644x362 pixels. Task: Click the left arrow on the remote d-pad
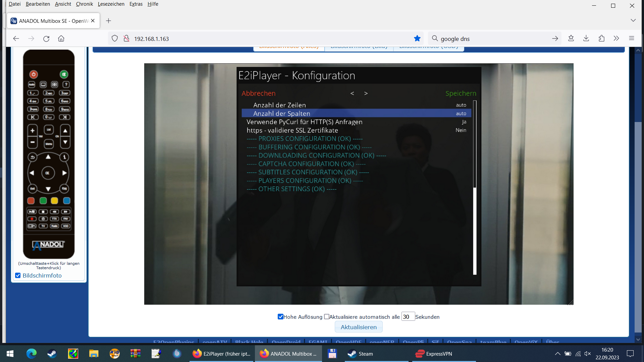[32, 173]
